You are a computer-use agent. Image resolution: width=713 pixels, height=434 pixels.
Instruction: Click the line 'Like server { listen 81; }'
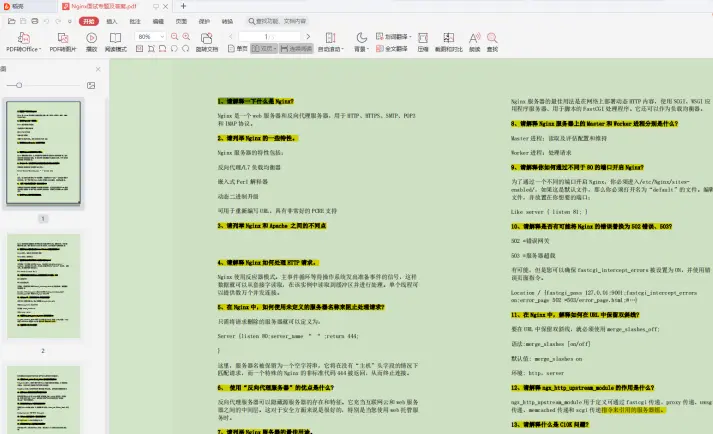pos(549,212)
